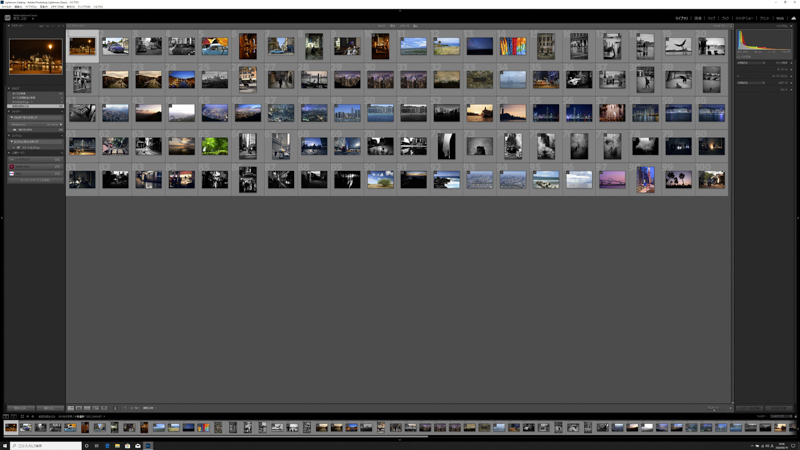Click the Import button
800x450 pixels.
coord(20,408)
